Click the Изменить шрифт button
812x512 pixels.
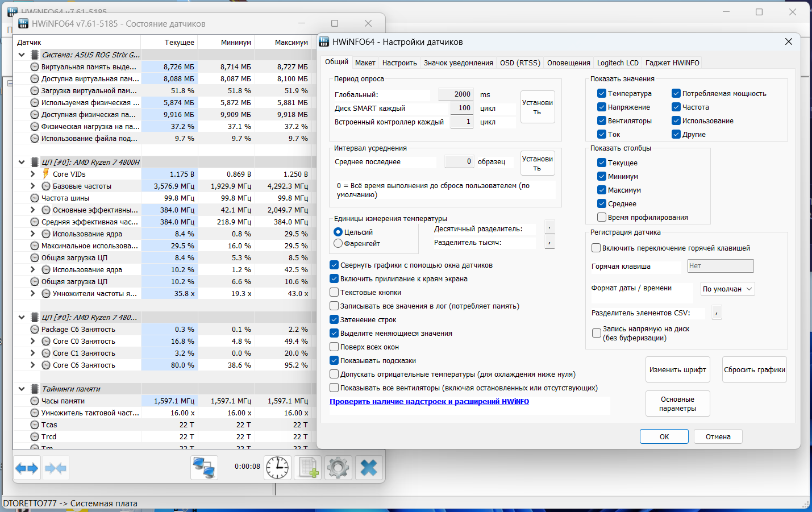click(678, 369)
